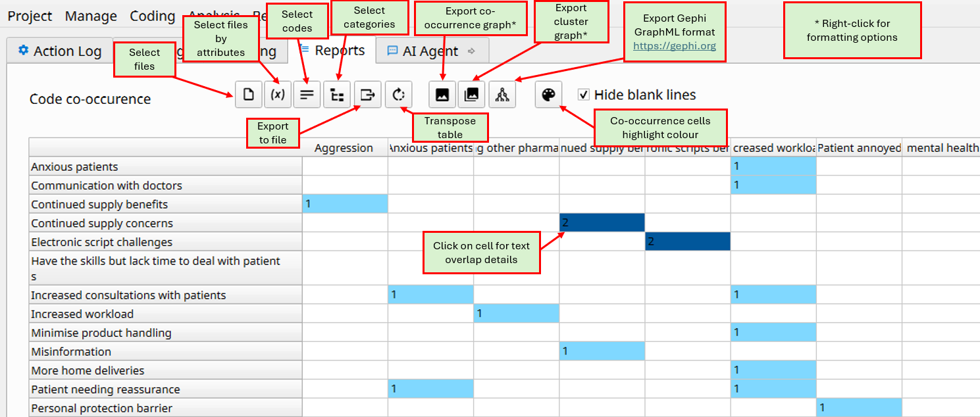Select the Minimise product handling row header
Screen dimensions: 980x417
point(165,332)
